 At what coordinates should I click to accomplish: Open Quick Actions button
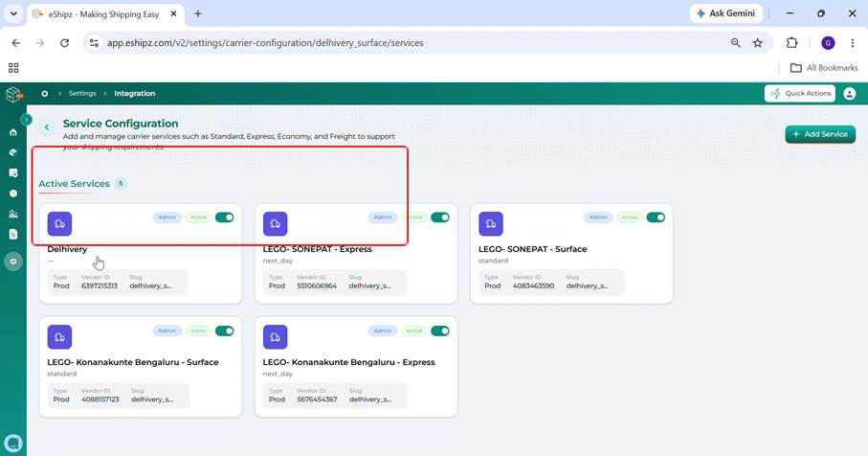[x=800, y=94]
